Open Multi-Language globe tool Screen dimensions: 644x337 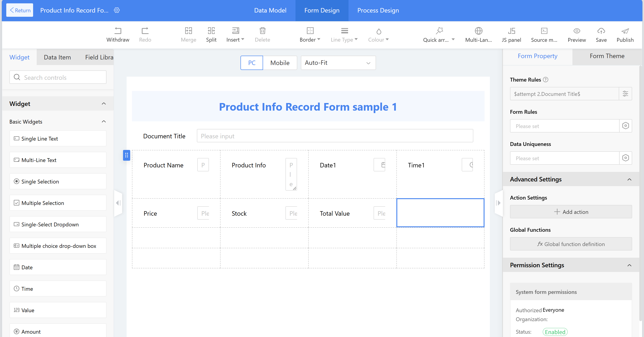(x=478, y=31)
